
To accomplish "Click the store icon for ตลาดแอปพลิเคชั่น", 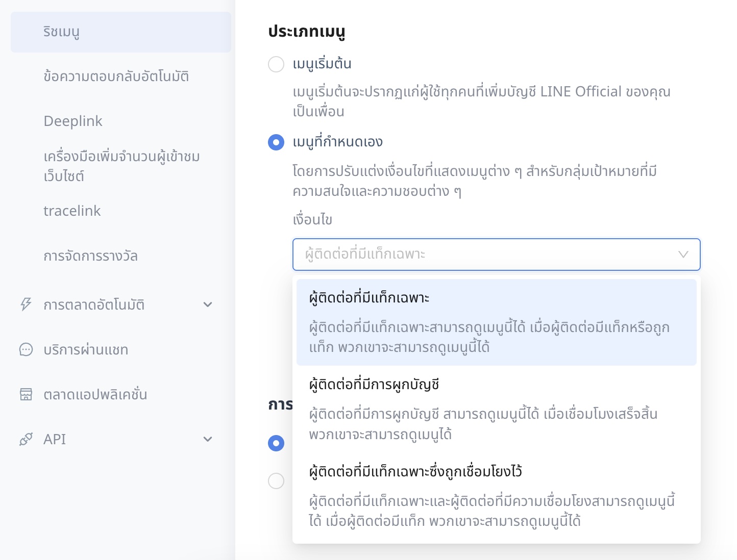I will tap(26, 394).
